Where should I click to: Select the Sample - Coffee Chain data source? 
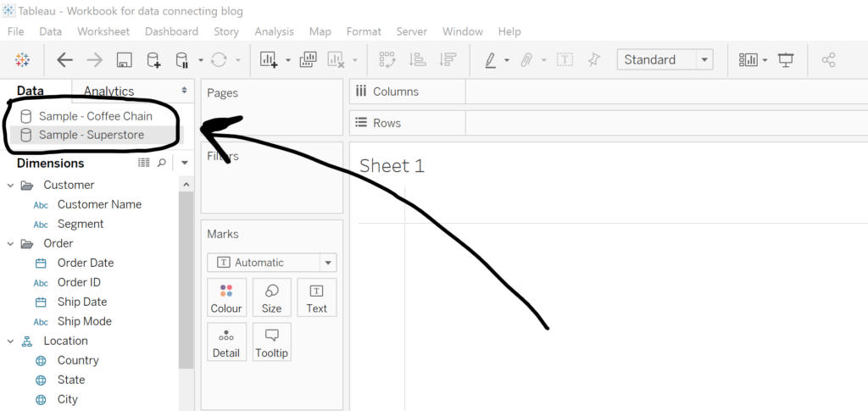pyautogui.click(x=95, y=116)
